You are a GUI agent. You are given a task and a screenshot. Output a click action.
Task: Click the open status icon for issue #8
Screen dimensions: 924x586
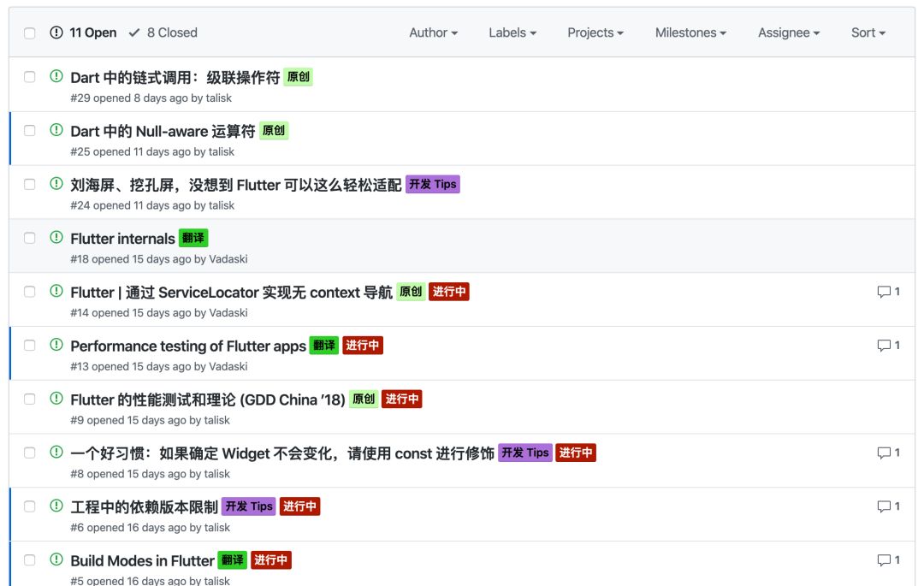pos(56,452)
